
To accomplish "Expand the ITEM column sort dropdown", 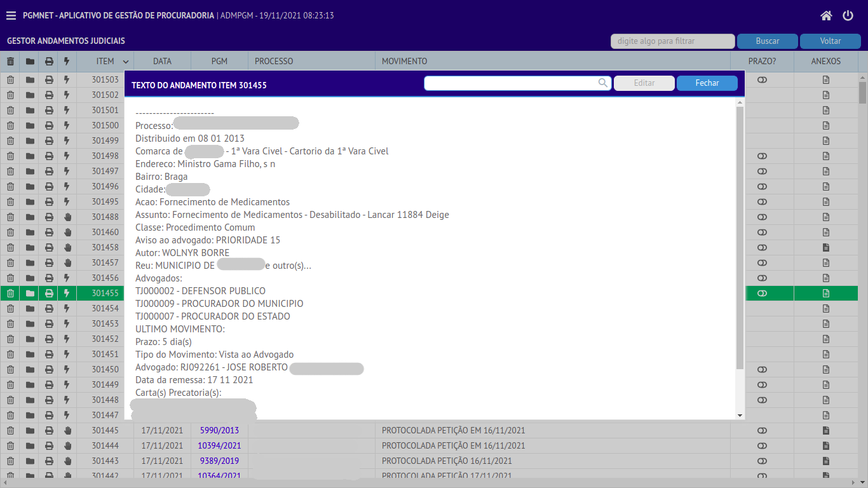I will 126,62.
